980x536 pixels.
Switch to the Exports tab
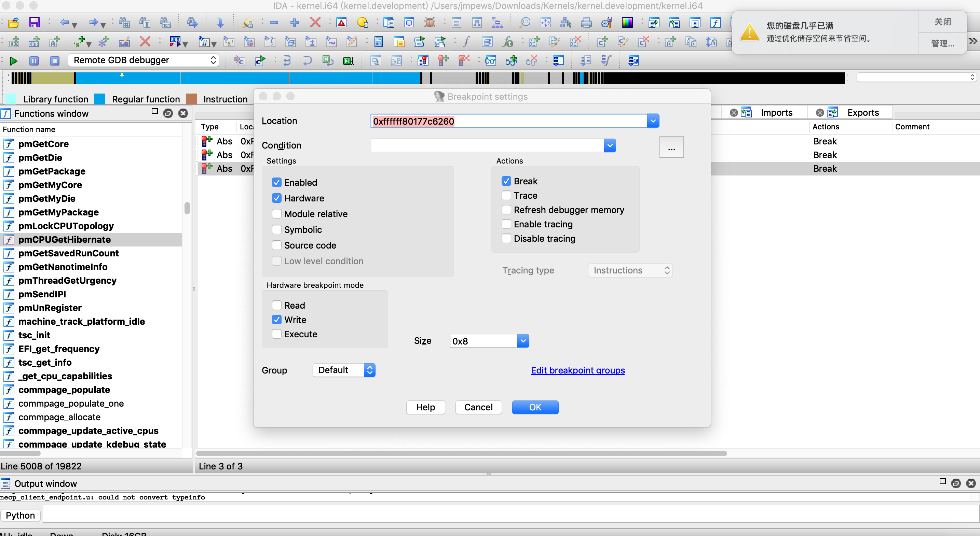(862, 113)
